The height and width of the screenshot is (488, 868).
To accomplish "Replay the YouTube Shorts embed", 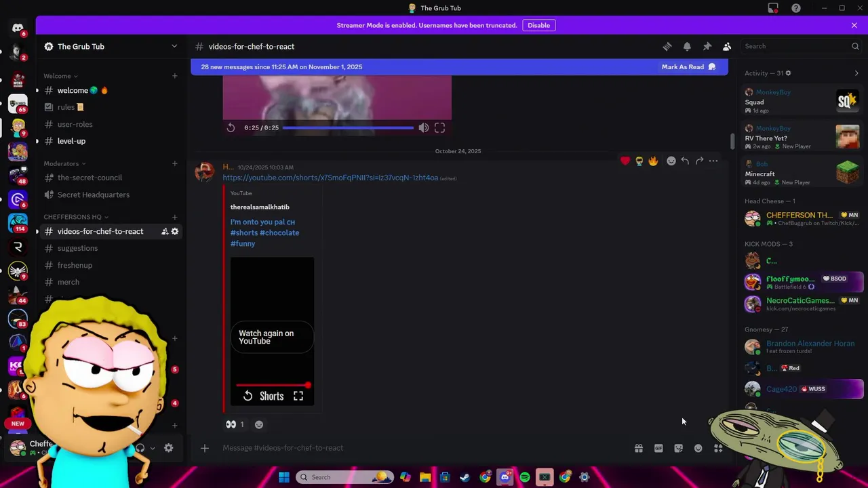I will click(248, 396).
